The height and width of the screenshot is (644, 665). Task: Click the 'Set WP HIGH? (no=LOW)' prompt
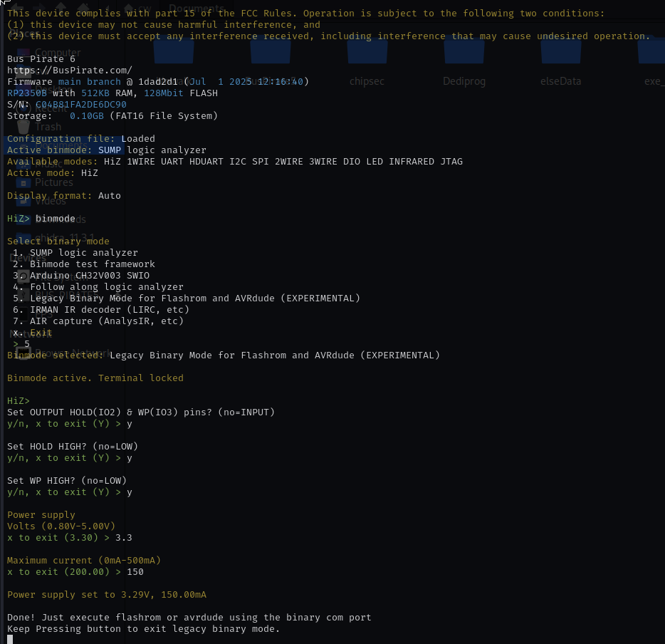(x=67, y=481)
